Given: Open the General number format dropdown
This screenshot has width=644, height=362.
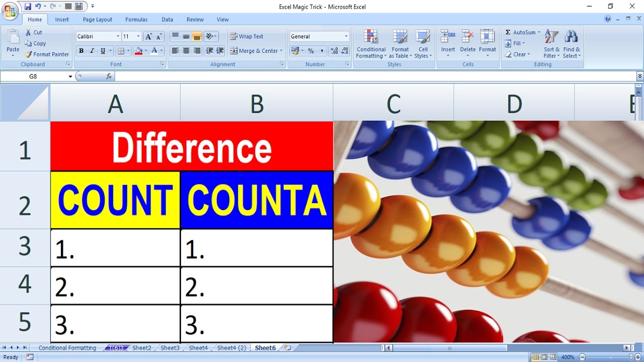Looking at the screenshot, I should [346, 36].
